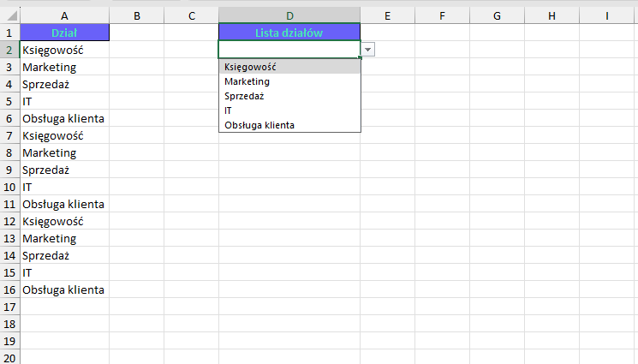The width and height of the screenshot is (638, 364).
Task: Select column D header
Action: coord(289,15)
